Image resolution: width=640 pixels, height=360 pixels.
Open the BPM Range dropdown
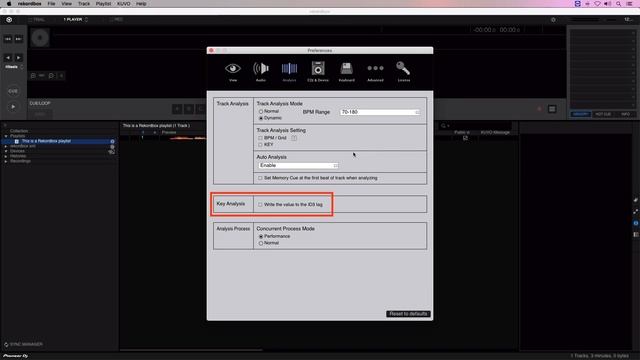[380, 112]
